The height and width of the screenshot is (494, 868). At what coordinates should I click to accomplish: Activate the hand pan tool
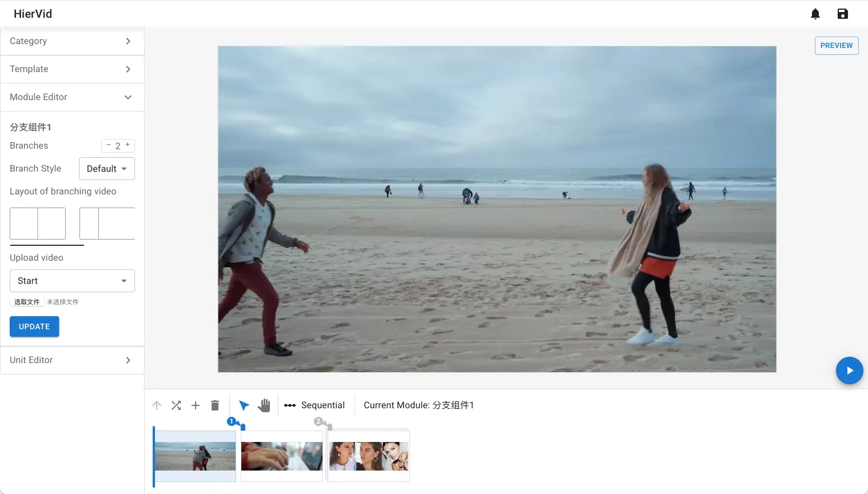(264, 405)
